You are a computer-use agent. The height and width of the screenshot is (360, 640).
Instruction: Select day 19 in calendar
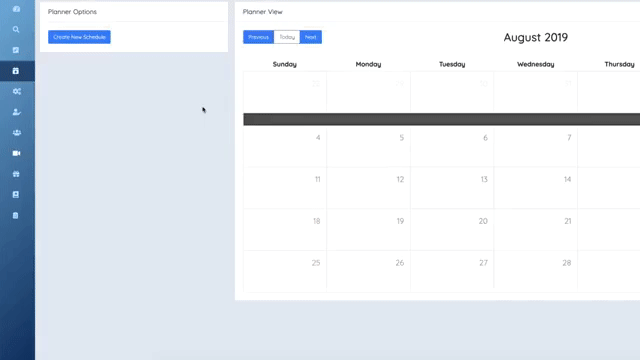pyautogui.click(x=369, y=229)
